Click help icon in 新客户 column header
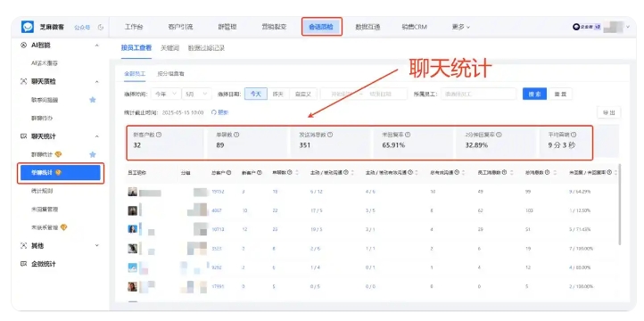Screen dimensions: 644x321 pos(260,173)
